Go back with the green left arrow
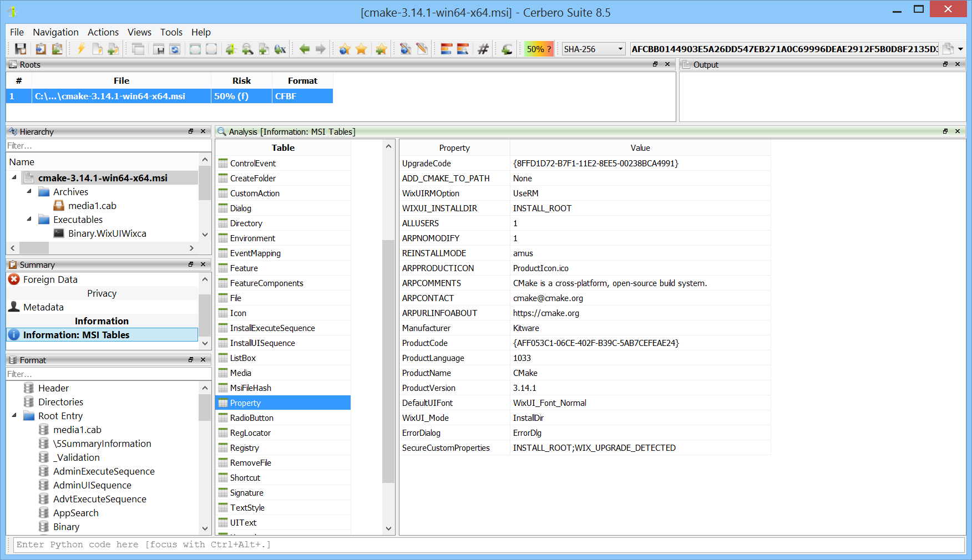The image size is (972, 560). [x=305, y=49]
